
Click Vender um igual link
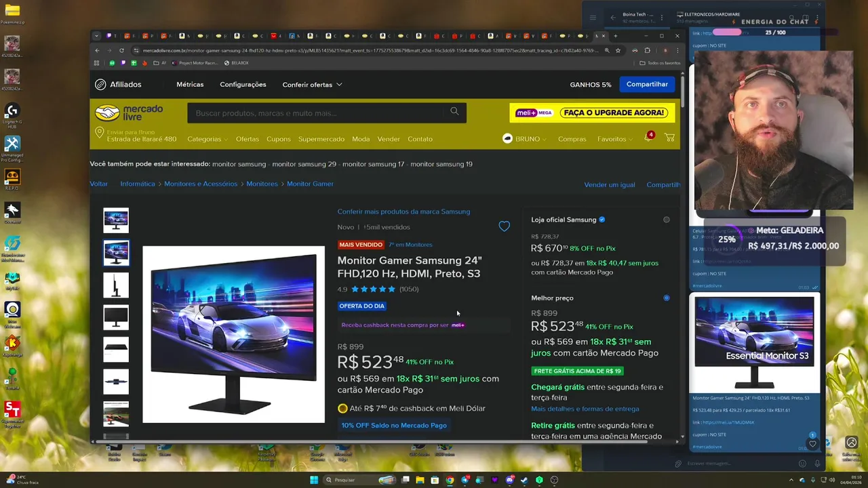pyautogui.click(x=610, y=184)
